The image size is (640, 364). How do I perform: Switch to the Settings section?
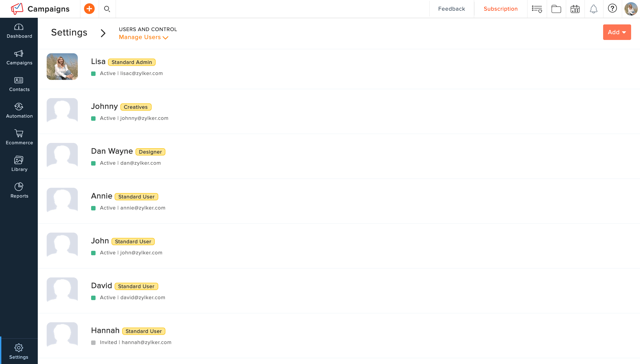click(19, 351)
